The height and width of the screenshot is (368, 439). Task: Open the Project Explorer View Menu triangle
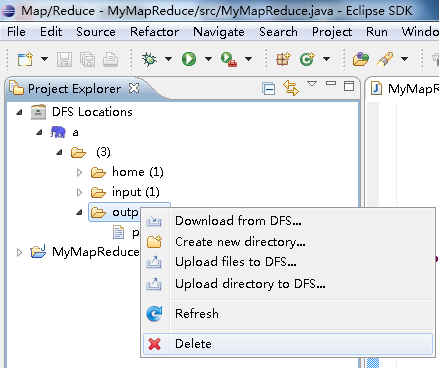click(x=312, y=84)
